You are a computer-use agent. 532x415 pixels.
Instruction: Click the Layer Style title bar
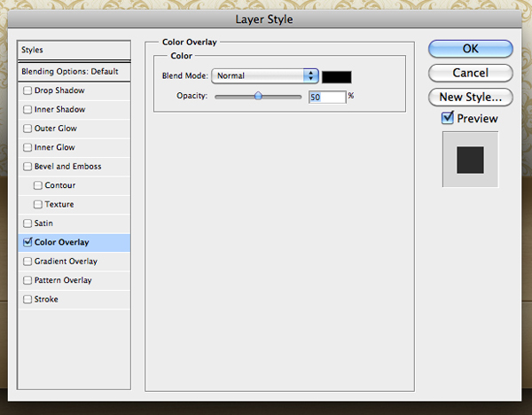pos(264,19)
